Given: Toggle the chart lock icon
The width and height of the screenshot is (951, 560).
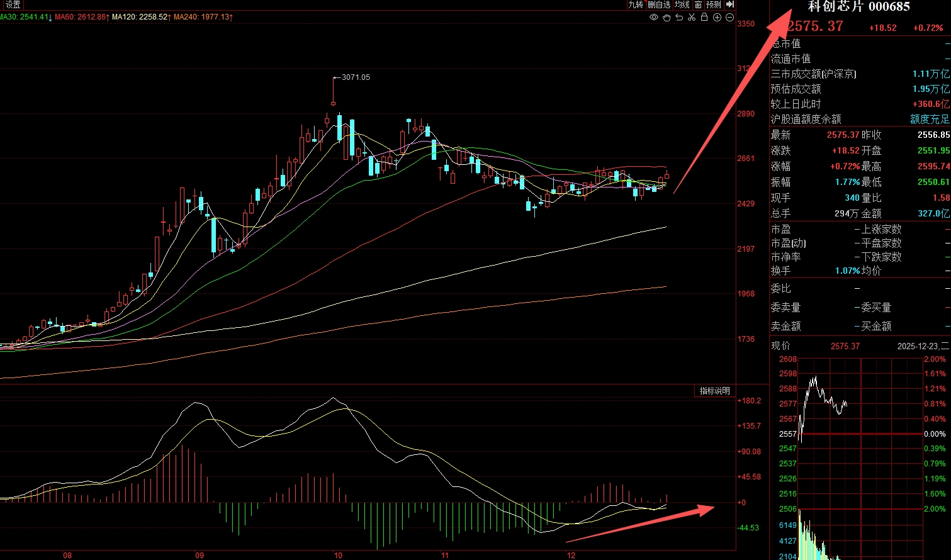Looking at the screenshot, I should click(704, 17).
